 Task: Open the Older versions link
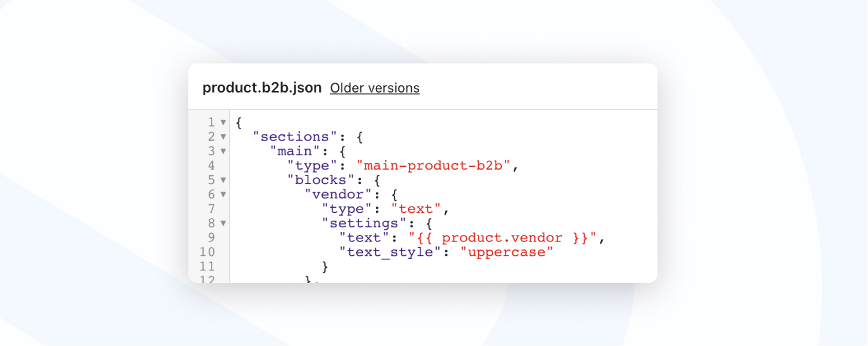pyautogui.click(x=375, y=88)
